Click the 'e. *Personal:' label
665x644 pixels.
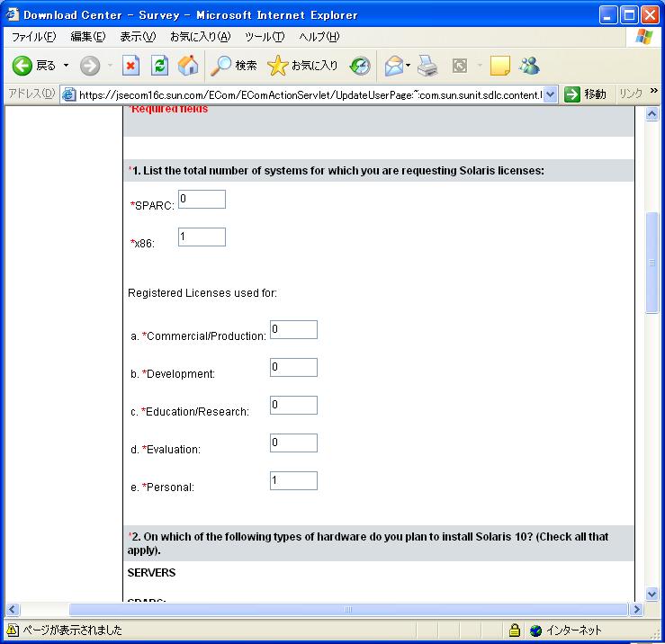pyautogui.click(x=163, y=487)
